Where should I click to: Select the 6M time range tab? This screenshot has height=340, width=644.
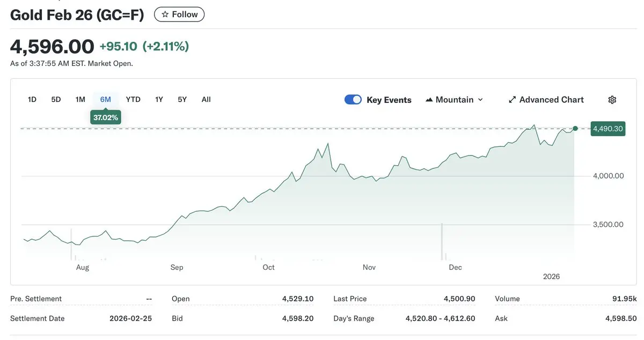pos(105,99)
